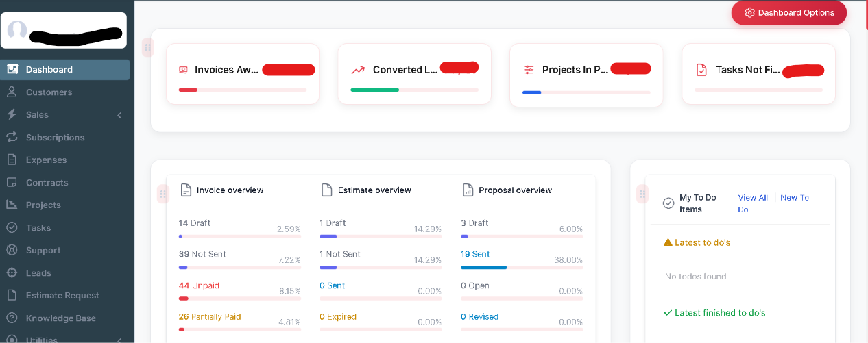Click the Invoices Awaiting card icon
Viewport: 868px width, 343px height.
point(183,70)
